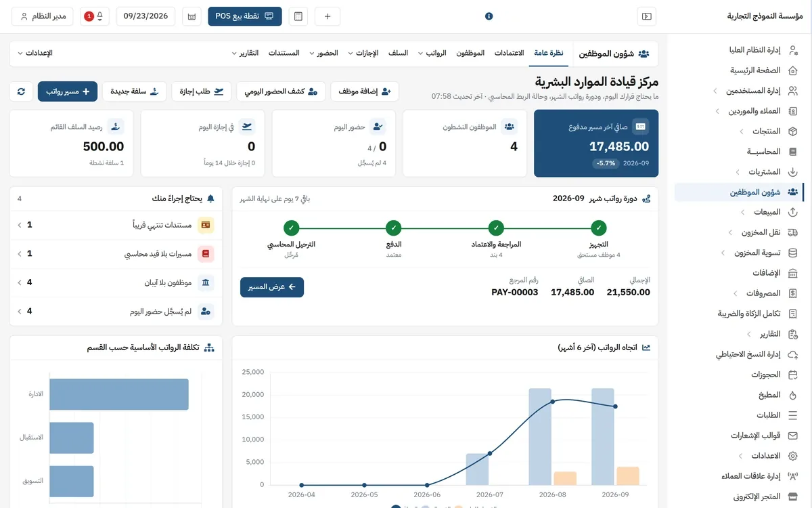Expand العملاء والموردين in sidebar
Viewport: 812px width, 508px height.
click(716, 111)
